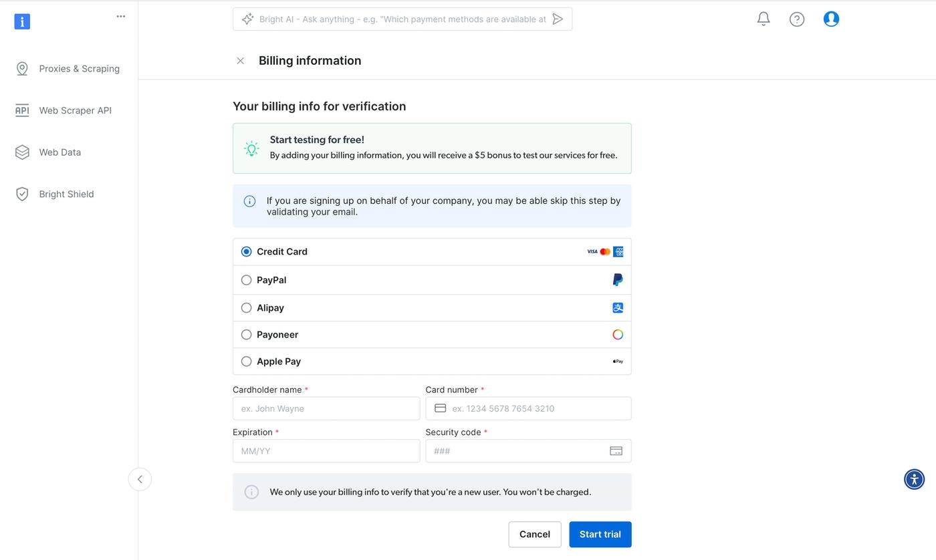The image size is (936, 560).
Task: Send the Bright AI query arrow
Action: point(558,19)
